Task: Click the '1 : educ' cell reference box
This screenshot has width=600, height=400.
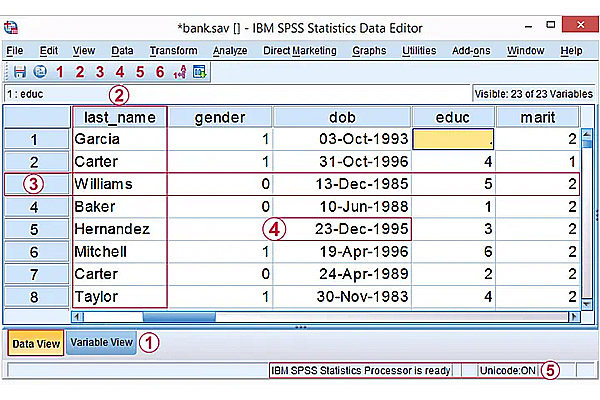Action: 57,94
